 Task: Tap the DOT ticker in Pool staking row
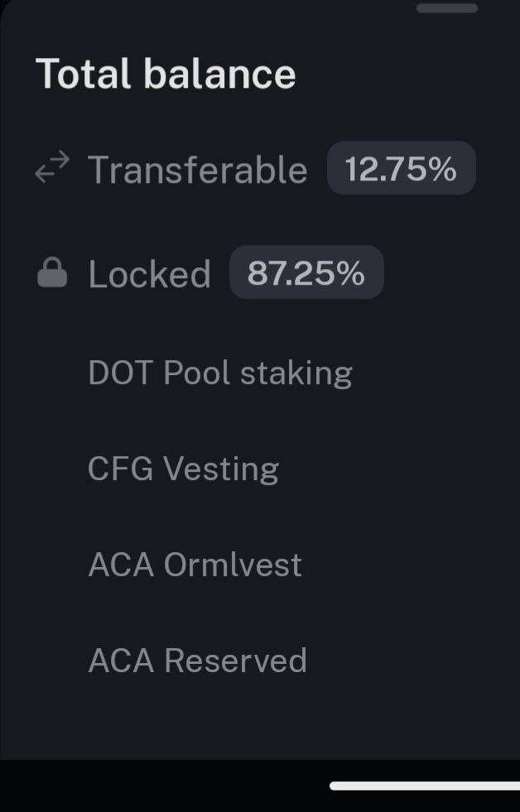121,372
